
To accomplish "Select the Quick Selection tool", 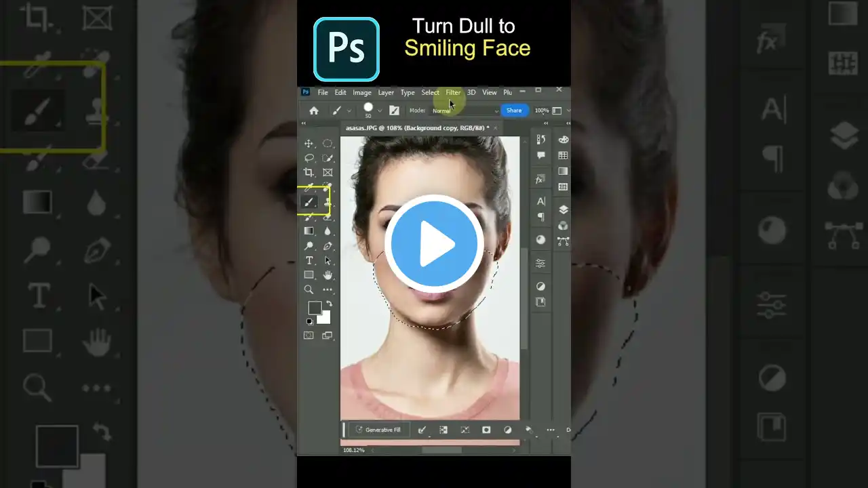I will click(x=328, y=158).
